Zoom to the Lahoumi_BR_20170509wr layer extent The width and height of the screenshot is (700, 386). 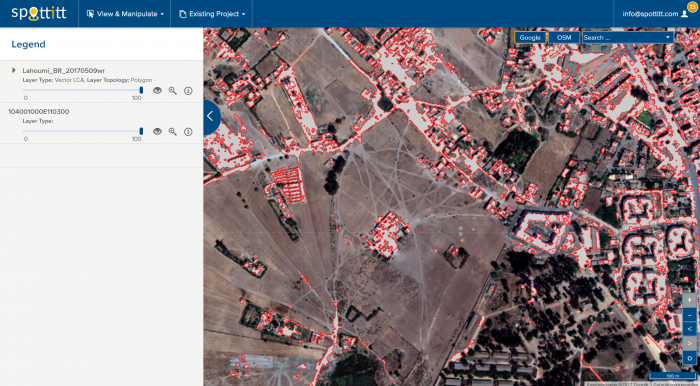(173, 91)
